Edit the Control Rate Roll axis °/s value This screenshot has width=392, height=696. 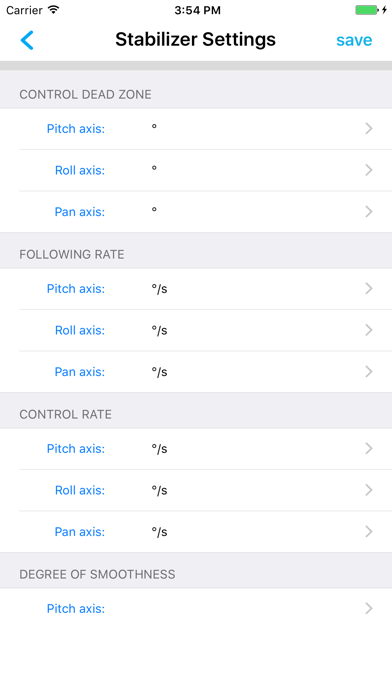(159, 490)
